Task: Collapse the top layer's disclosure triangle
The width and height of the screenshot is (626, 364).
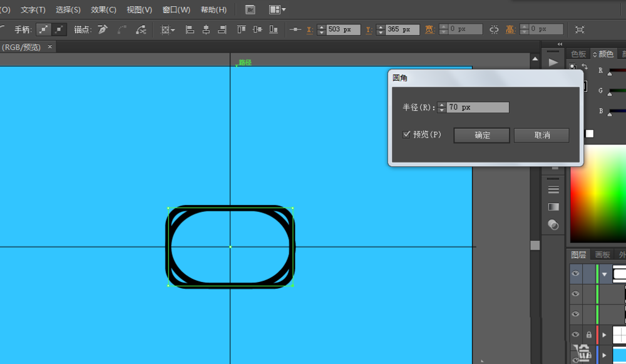Action: [605, 274]
